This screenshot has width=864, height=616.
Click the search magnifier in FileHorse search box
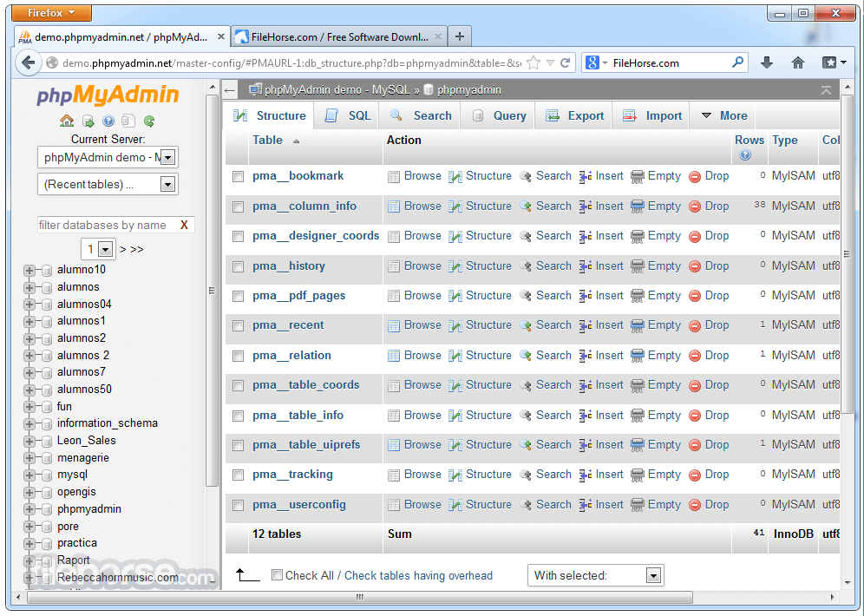(x=737, y=62)
